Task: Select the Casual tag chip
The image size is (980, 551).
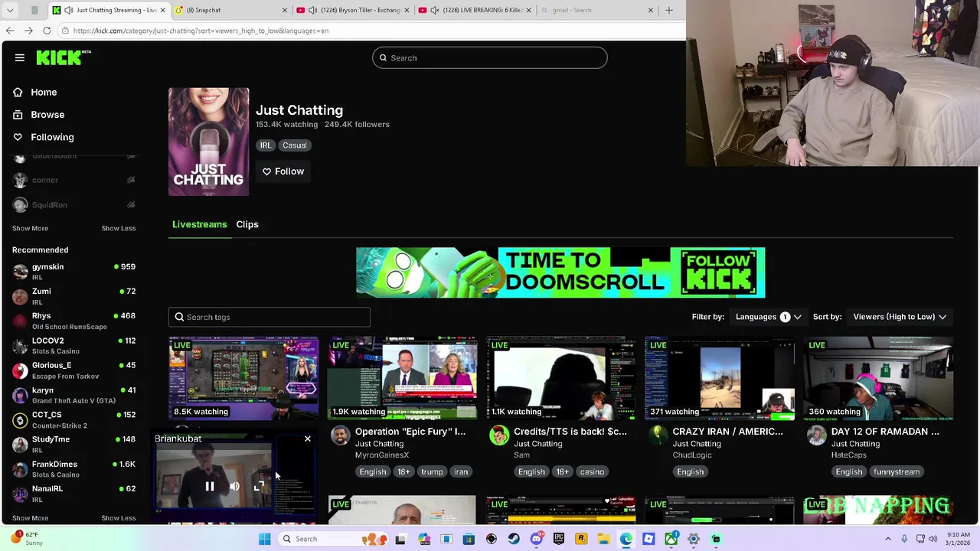Action: coord(294,145)
